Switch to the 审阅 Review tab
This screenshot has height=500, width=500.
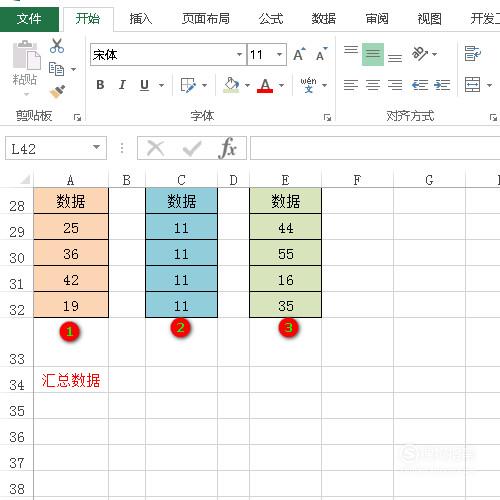377,19
